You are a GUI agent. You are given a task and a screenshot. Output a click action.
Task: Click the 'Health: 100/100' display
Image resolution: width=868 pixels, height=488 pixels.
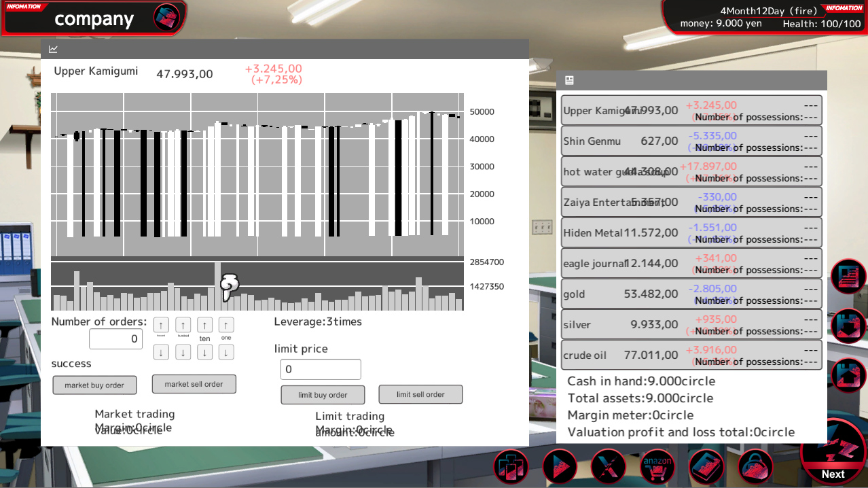pyautogui.click(x=822, y=24)
